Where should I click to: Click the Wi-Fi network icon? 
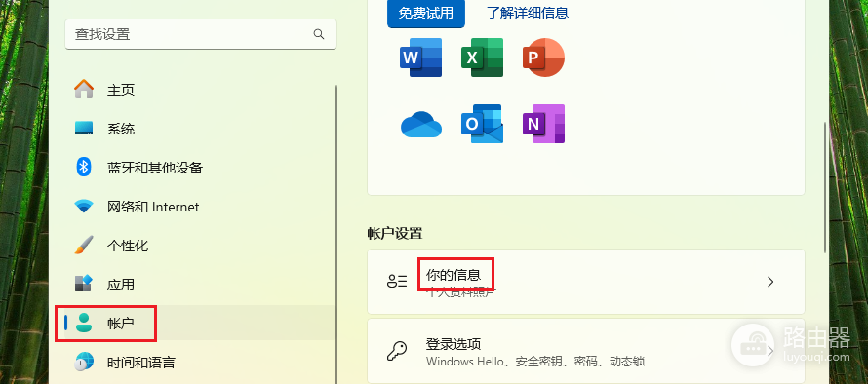click(x=84, y=207)
